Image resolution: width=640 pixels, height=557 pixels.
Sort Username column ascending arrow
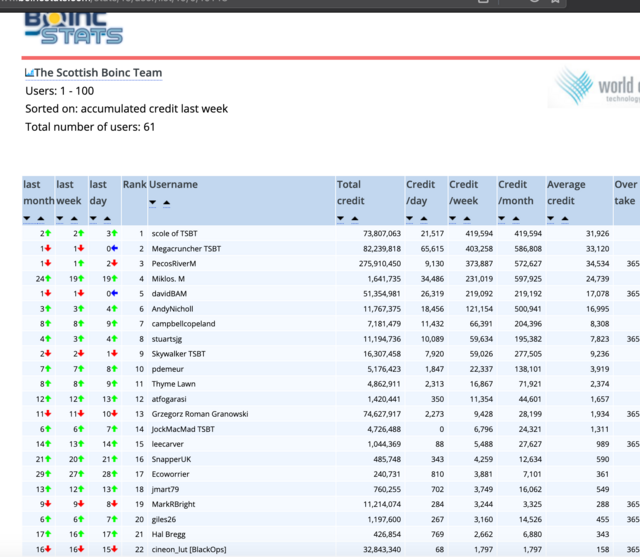tap(167, 202)
